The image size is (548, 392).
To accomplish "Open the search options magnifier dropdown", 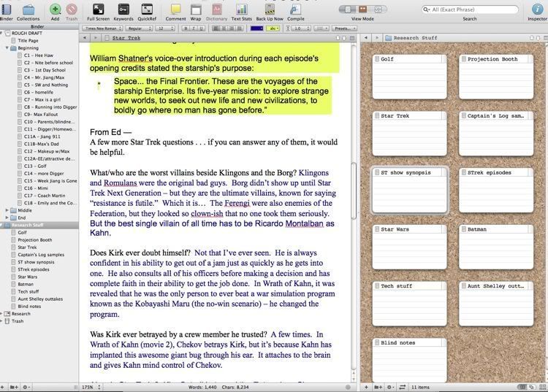I will point(427,9).
